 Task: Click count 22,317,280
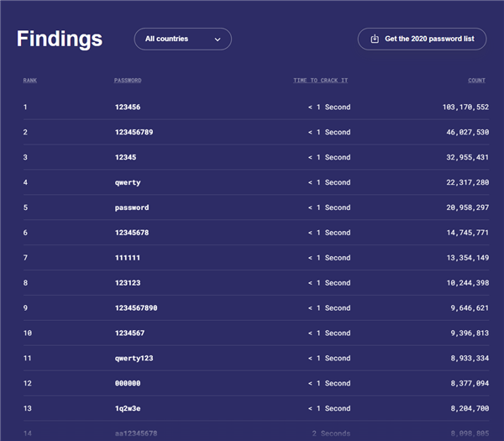(468, 182)
